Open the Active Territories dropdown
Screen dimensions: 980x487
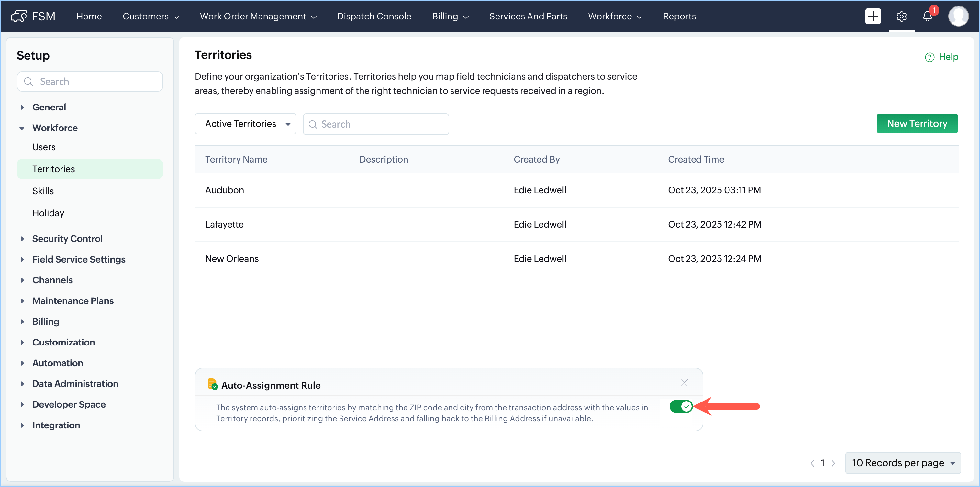click(245, 124)
